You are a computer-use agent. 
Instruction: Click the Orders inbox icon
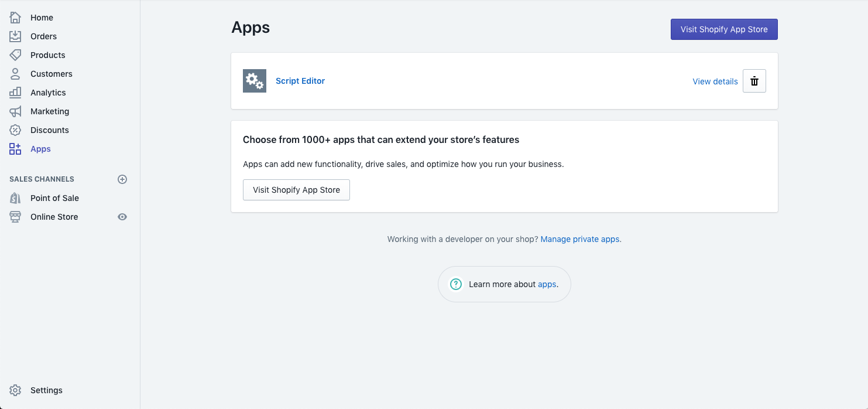click(15, 36)
